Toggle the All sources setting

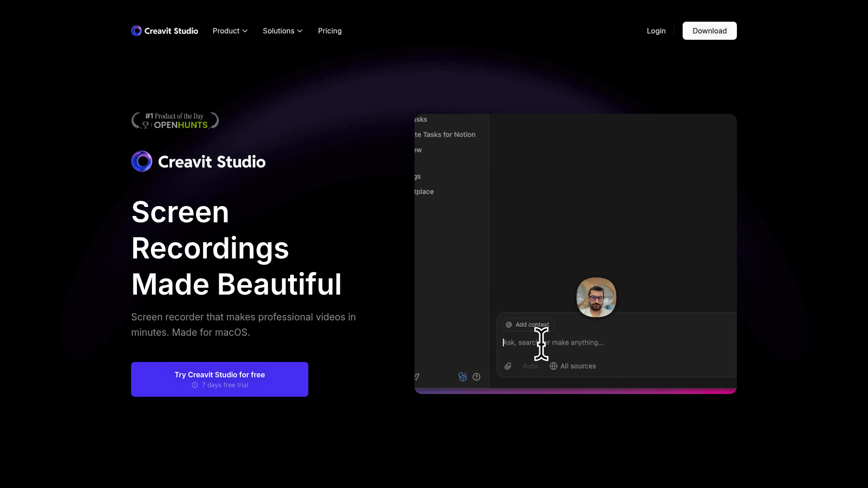[578, 366]
